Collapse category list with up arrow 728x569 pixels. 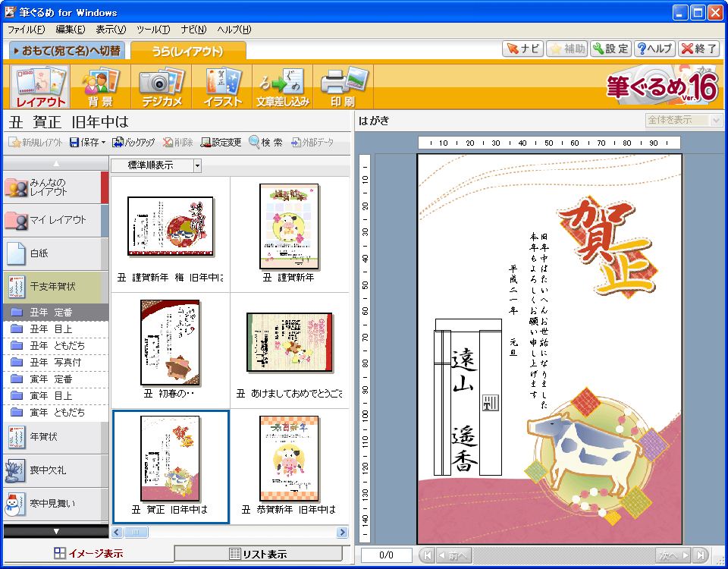click(56, 163)
